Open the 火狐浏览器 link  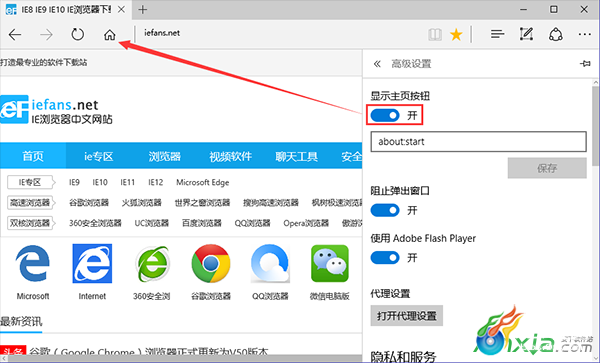[142, 202]
